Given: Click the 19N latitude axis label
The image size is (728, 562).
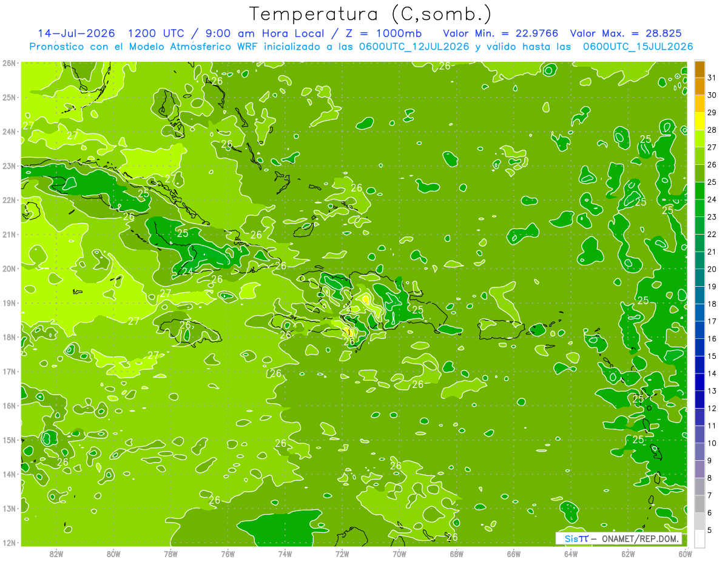Looking at the screenshot, I should (x=9, y=303).
